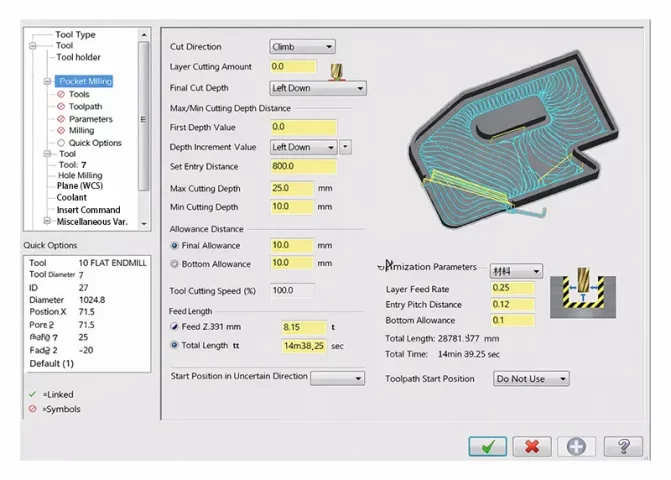Open the Optimization Parameters material dropdown

coord(517,271)
